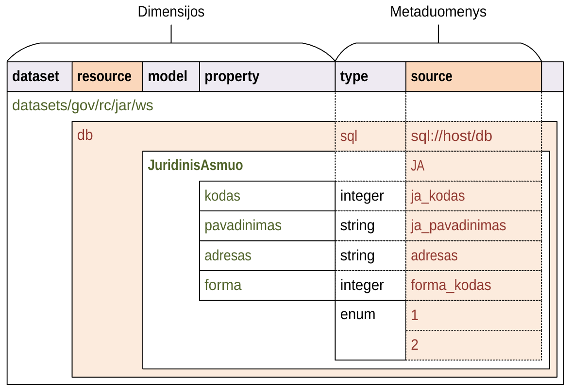Image resolution: width=571 pixels, height=392 pixels.
Task: Select the adresas property cell
Action: click(228, 256)
